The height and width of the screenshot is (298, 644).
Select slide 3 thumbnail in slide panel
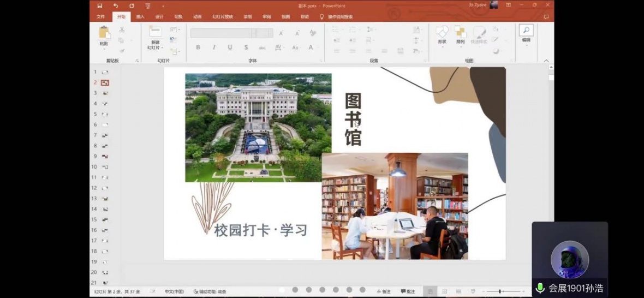pos(105,93)
